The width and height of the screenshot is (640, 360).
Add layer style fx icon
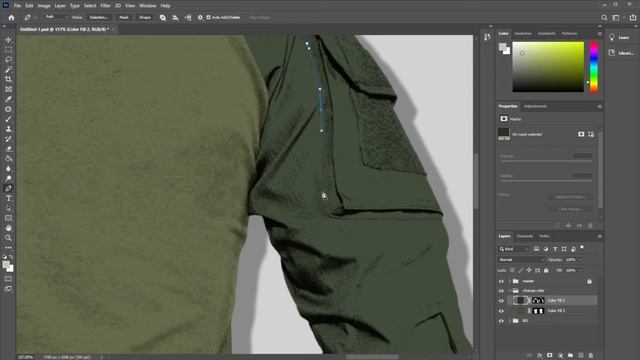pos(540,356)
